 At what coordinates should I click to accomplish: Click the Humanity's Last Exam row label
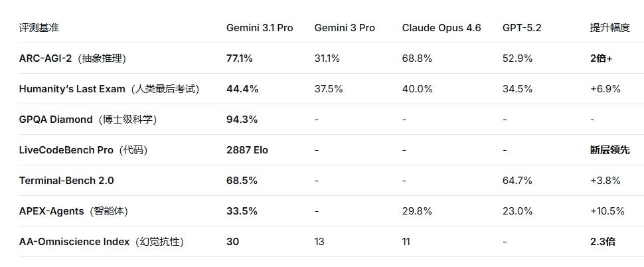[x=109, y=89]
